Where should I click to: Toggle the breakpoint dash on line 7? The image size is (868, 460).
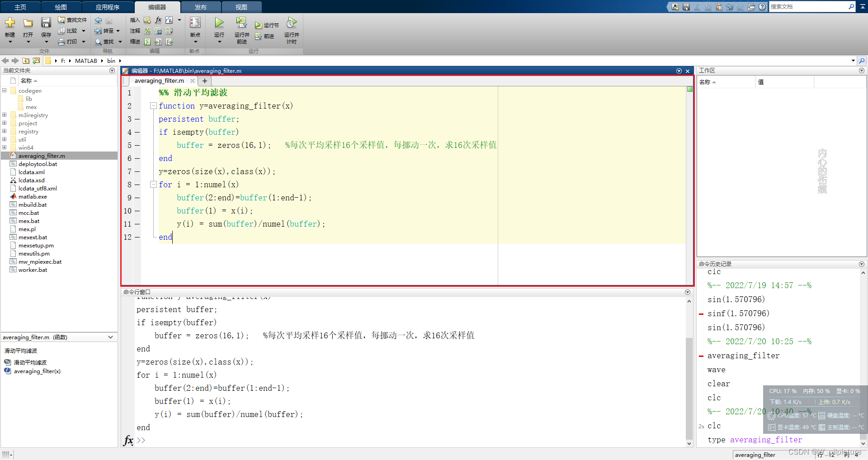click(137, 171)
